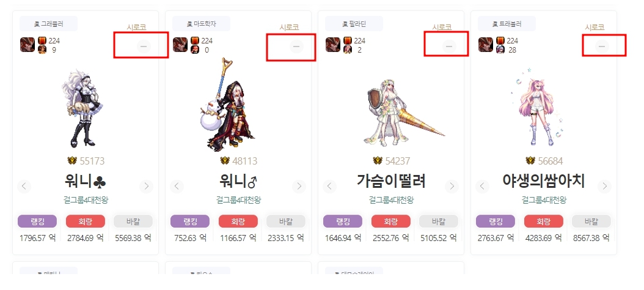Click the 마도학자 class tag
The height and width of the screenshot is (290, 644).
coord(201,24)
